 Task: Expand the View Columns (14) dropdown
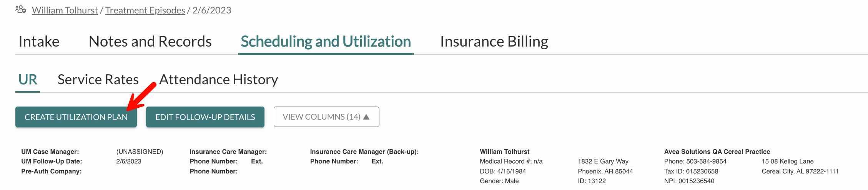(x=326, y=117)
